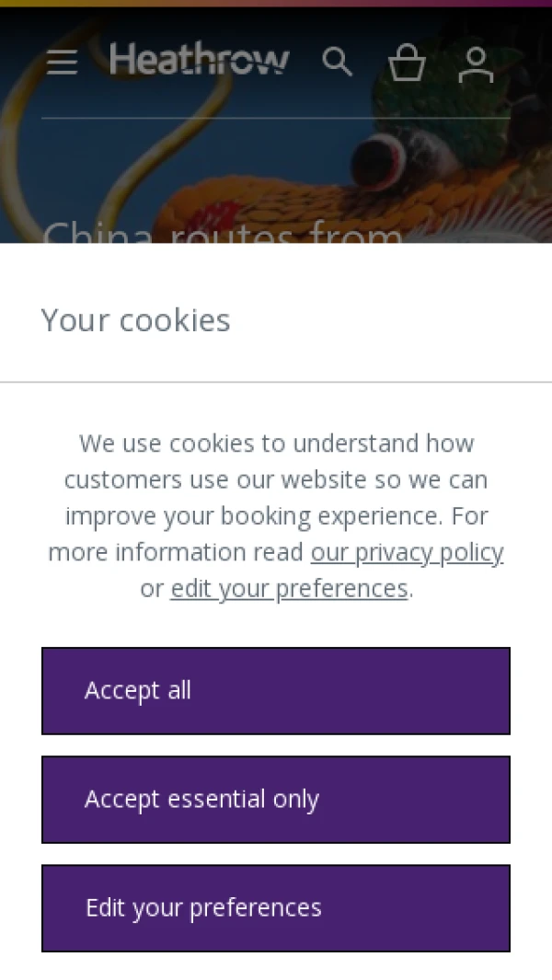Screen dimensions: 552x980
Task: Click the Edit your preferences button
Action: (276, 907)
